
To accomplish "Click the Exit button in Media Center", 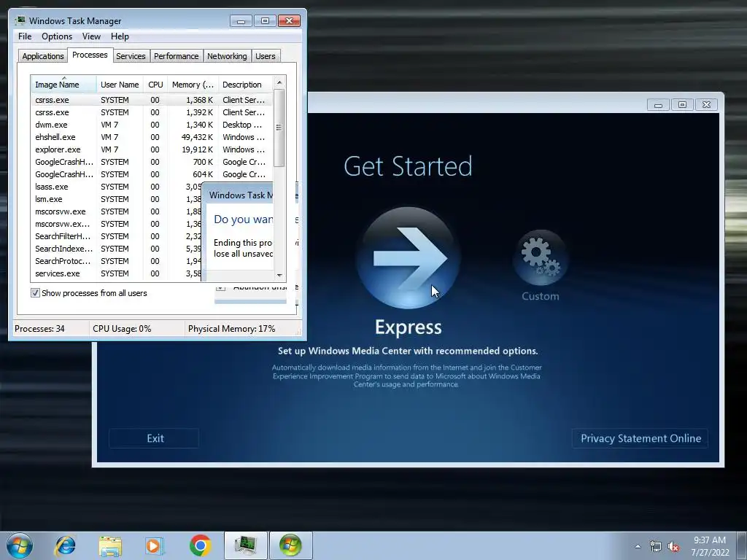I will (x=155, y=438).
